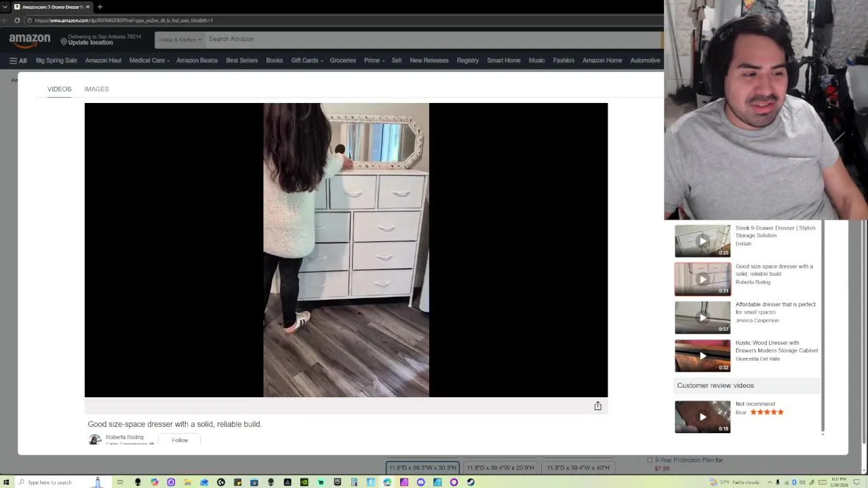The image size is (868, 488).
Task: Open the Music link
Action: tap(536, 60)
